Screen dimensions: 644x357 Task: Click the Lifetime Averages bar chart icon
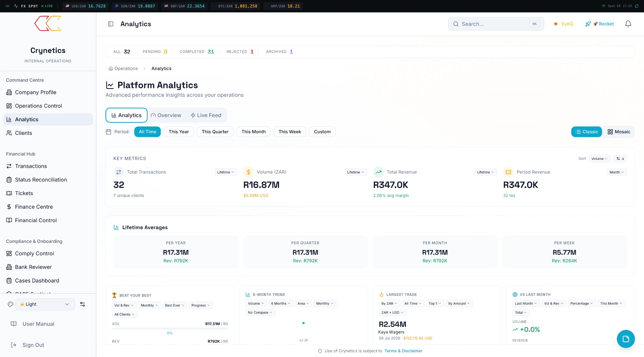pos(116,227)
